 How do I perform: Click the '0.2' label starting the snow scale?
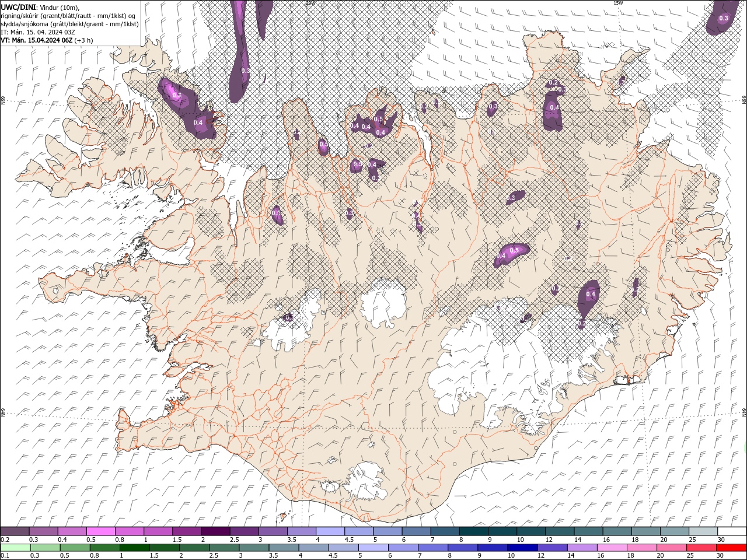[x=5, y=540]
